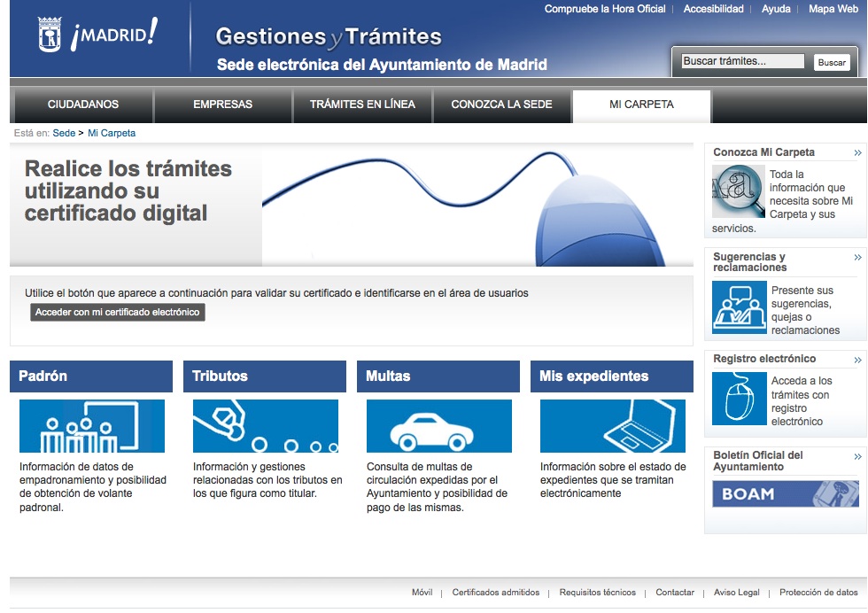The image size is (868, 613).
Task: Click the Padrón description about empadronamiento
Action: coord(93,486)
